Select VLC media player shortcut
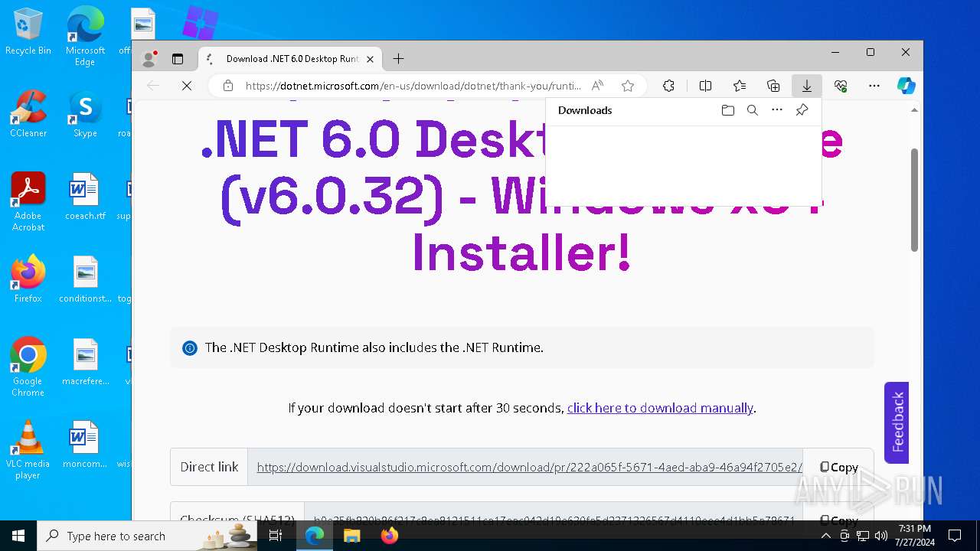This screenshot has width=980, height=551. coord(28,450)
